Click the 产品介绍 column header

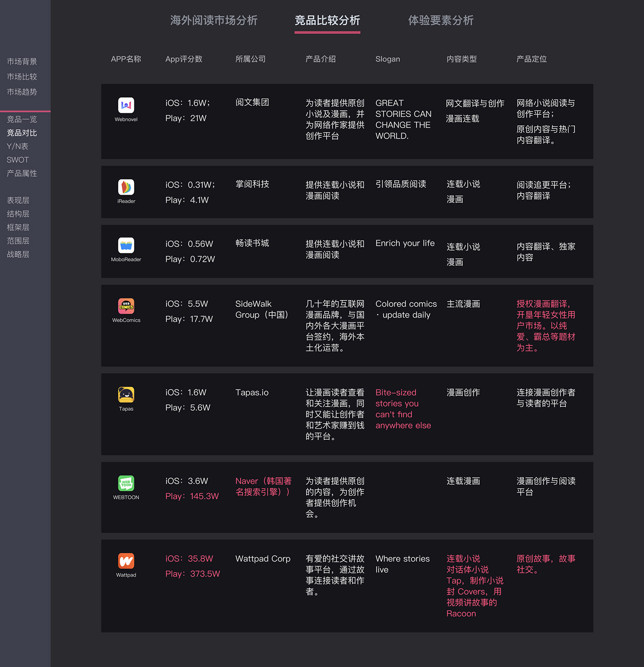(x=321, y=59)
